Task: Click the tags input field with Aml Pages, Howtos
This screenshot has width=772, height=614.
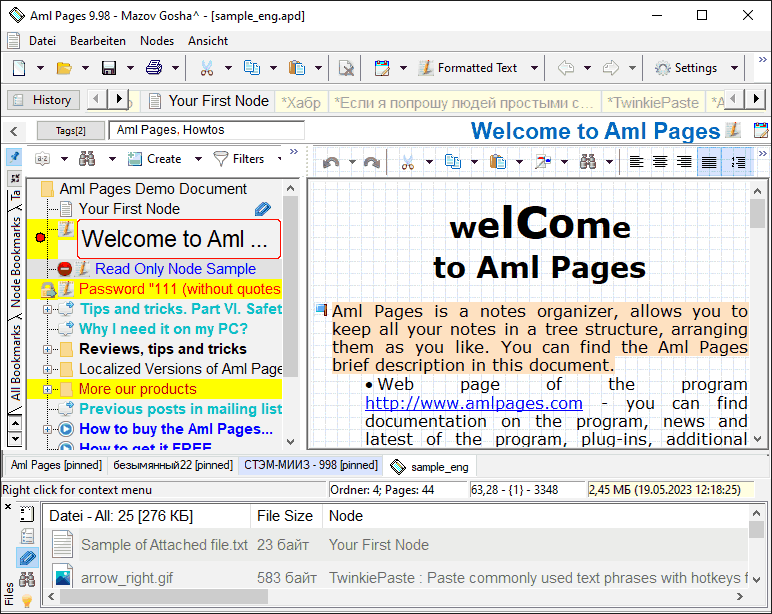Action: click(x=206, y=130)
